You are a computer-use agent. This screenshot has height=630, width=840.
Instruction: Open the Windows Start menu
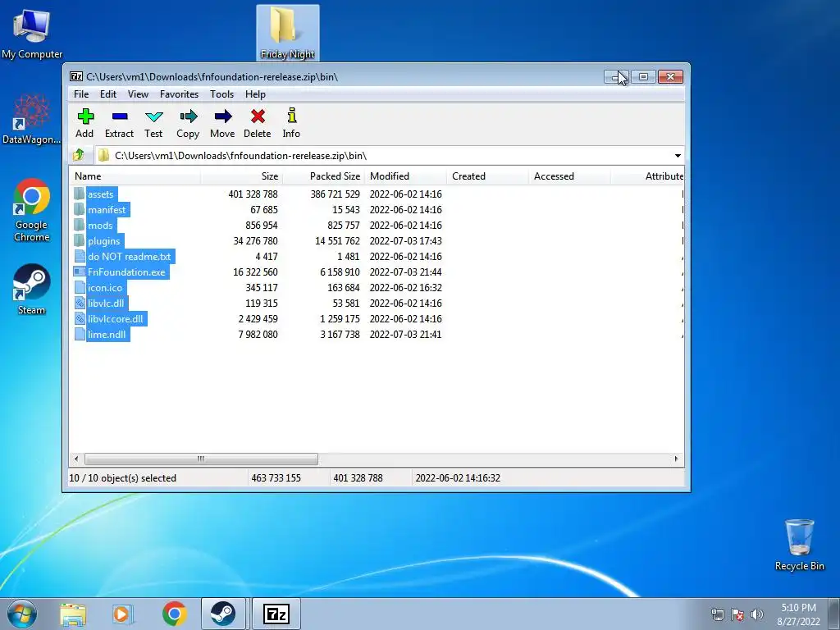[22, 614]
